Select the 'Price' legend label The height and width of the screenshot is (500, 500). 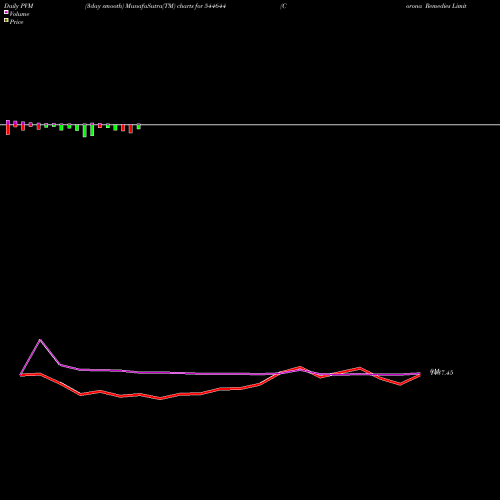click(17, 22)
